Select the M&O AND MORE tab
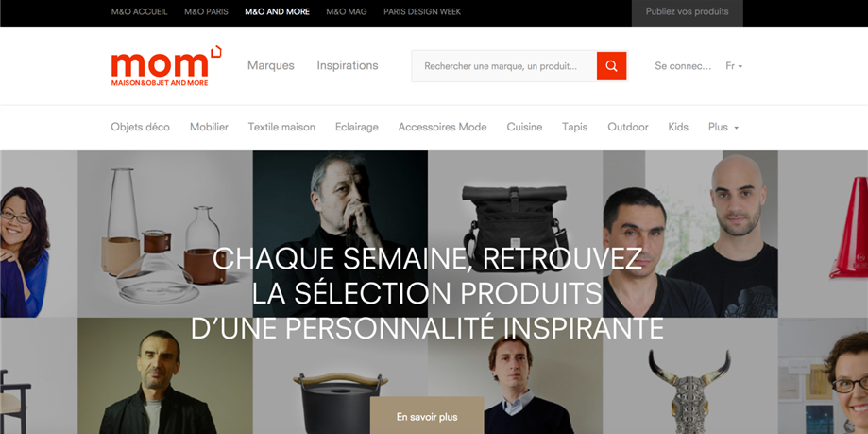This screenshot has height=434, width=868. click(x=278, y=11)
